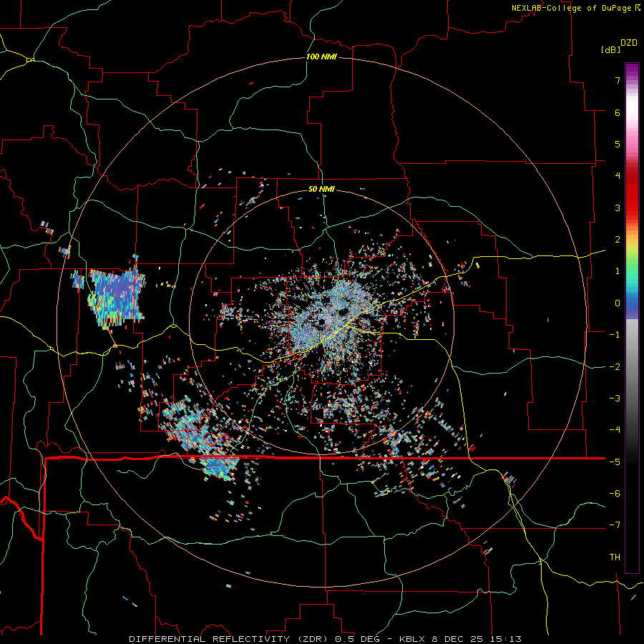The height and width of the screenshot is (644, 644).
Task: Click the "6" value on the color scale
Action: coord(618,112)
